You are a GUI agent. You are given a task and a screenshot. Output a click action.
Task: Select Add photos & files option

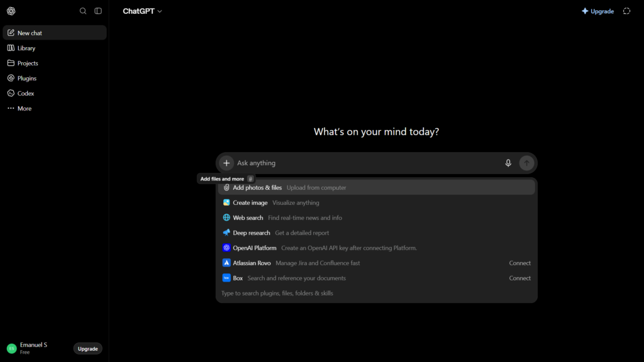(x=377, y=187)
